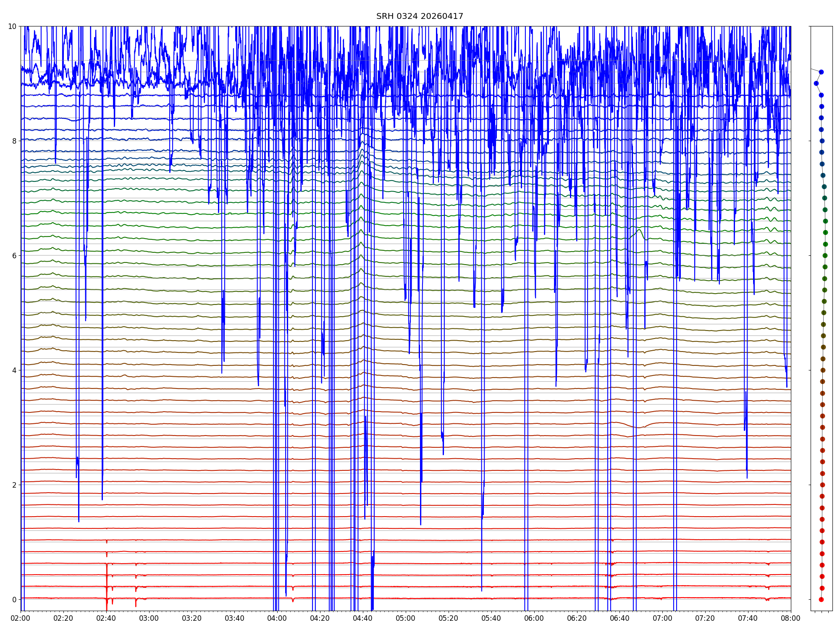Screen dimensions: 840x630
Task: Click the 06:00 time label
Action: [534, 618]
